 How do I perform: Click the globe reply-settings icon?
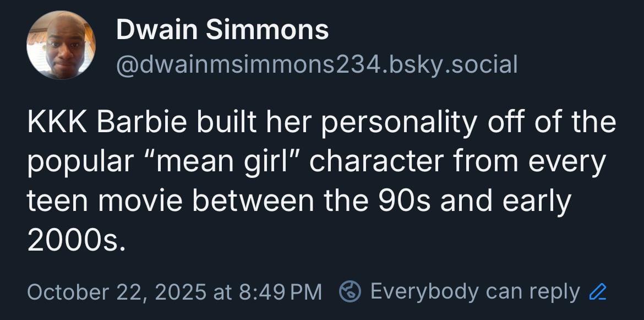pyautogui.click(x=350, y=291)
